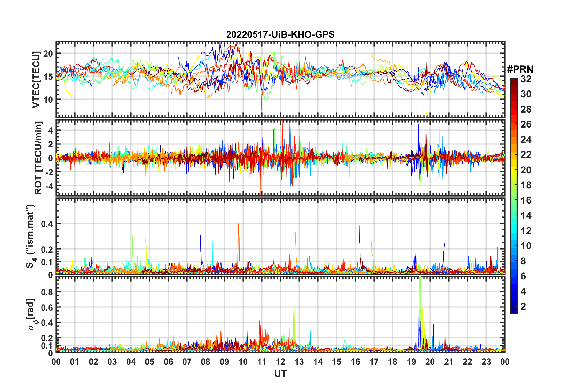
Task: Click the VTEC axis tick label 15
Action: pyautogui.click(x=48, y=77)
